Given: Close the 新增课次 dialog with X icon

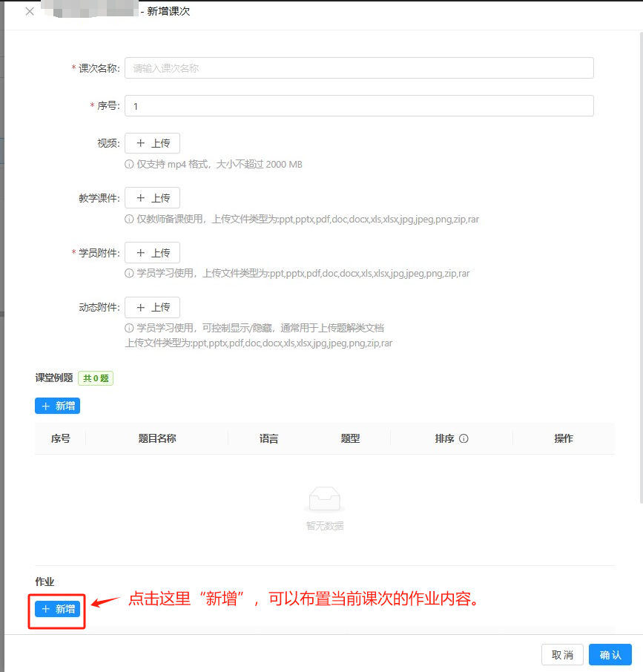Looking at the screenshot, I should (x=30, y=12).
